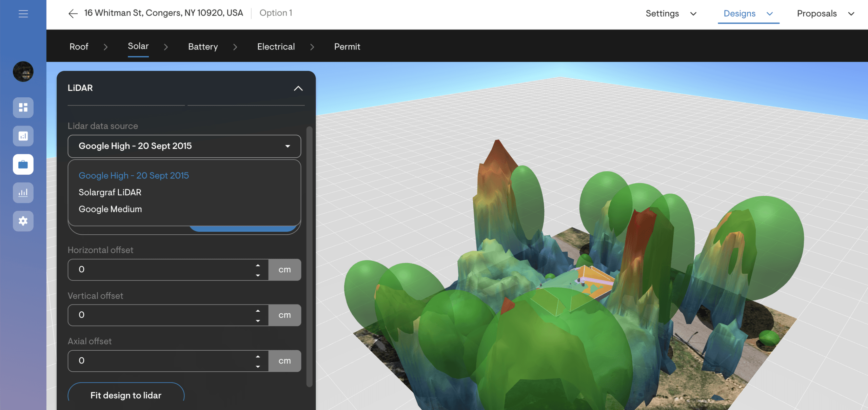
Task: Open the hamburger menu in sidebar
Action: pyautogui.click(x=23, y=14)
